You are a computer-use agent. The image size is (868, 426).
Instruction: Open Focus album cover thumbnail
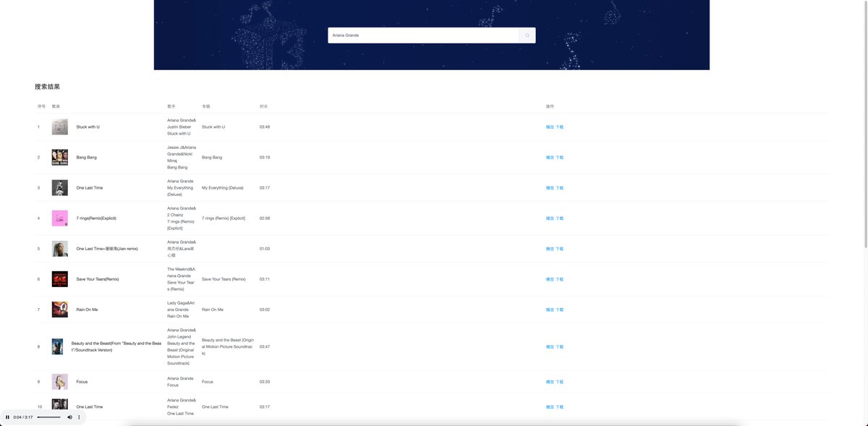[60, 381]
